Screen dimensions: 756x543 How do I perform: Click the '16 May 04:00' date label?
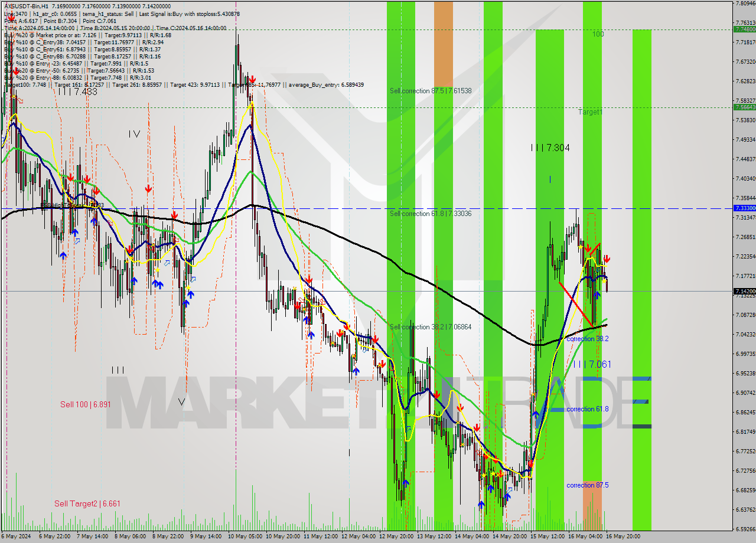pyautogui.click(x=586, y=537)
